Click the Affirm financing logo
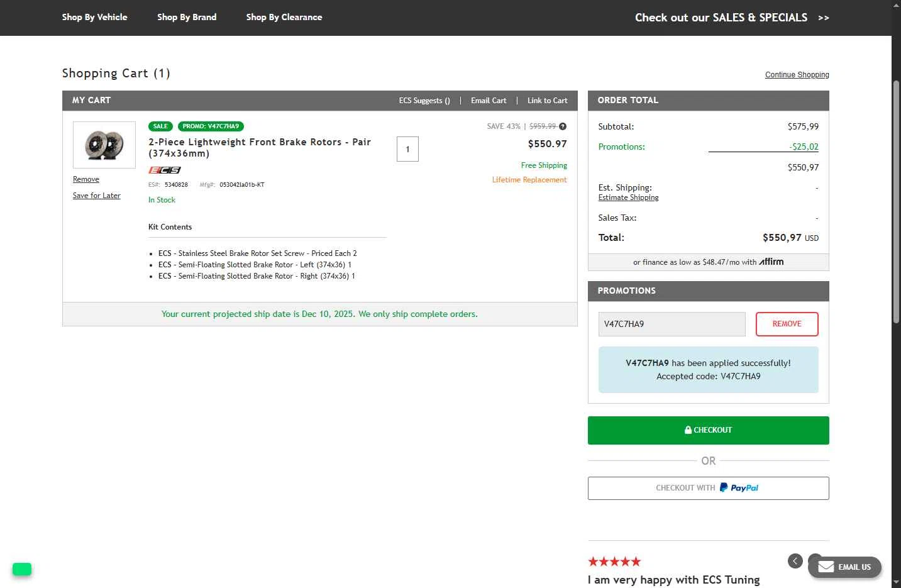The height and width of the screenshot is (588, 901). click(x=771, y=262)
